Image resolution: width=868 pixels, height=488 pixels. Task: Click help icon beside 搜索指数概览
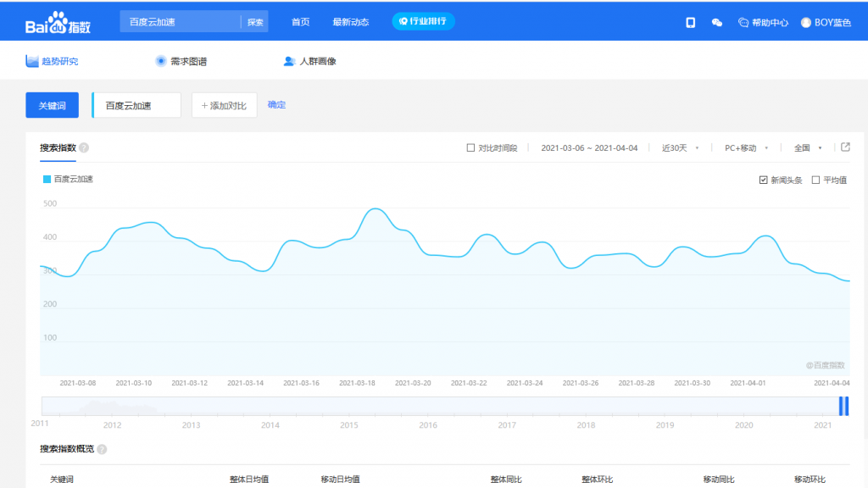[x=102, y=449]
